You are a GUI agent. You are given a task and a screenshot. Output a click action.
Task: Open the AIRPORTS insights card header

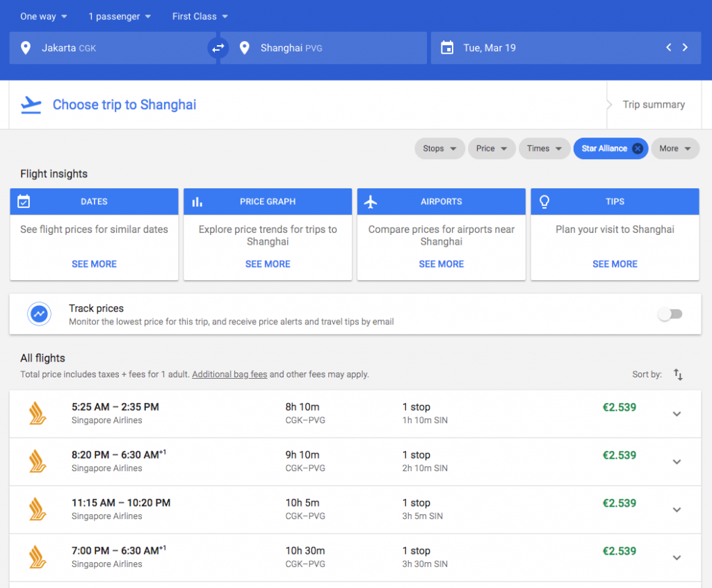(x=442, y=202)
